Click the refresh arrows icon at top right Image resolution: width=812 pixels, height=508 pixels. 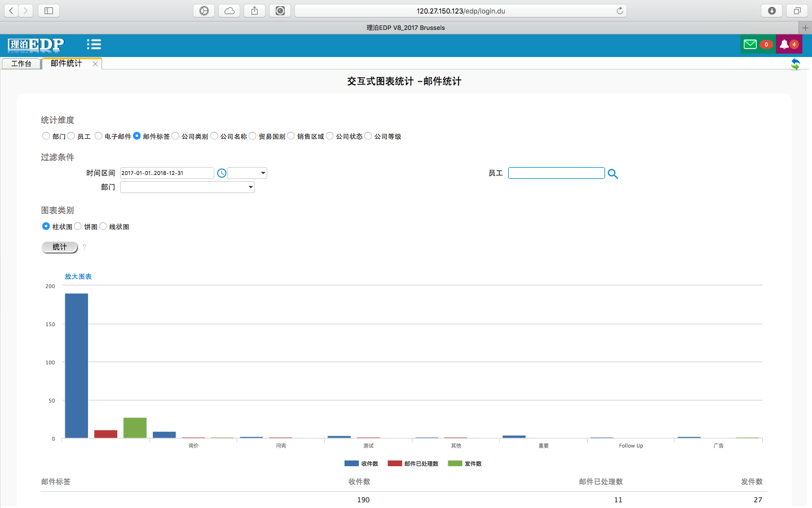click(x=795, y=64)
